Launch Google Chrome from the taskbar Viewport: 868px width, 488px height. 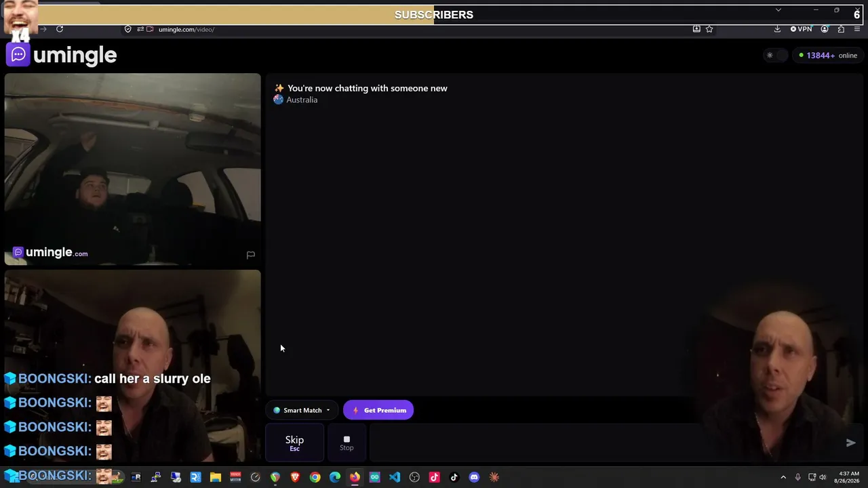(x=315, y=477)
